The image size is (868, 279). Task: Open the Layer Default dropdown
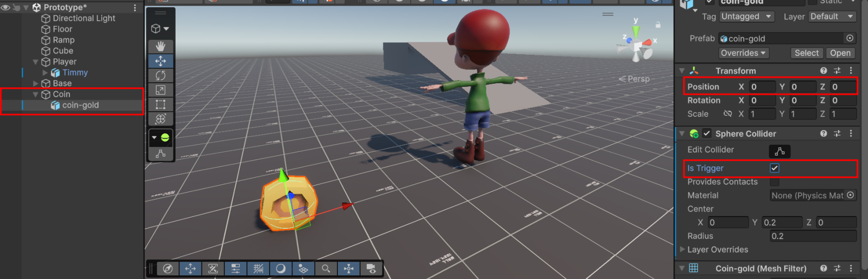(x=832, y=17)
